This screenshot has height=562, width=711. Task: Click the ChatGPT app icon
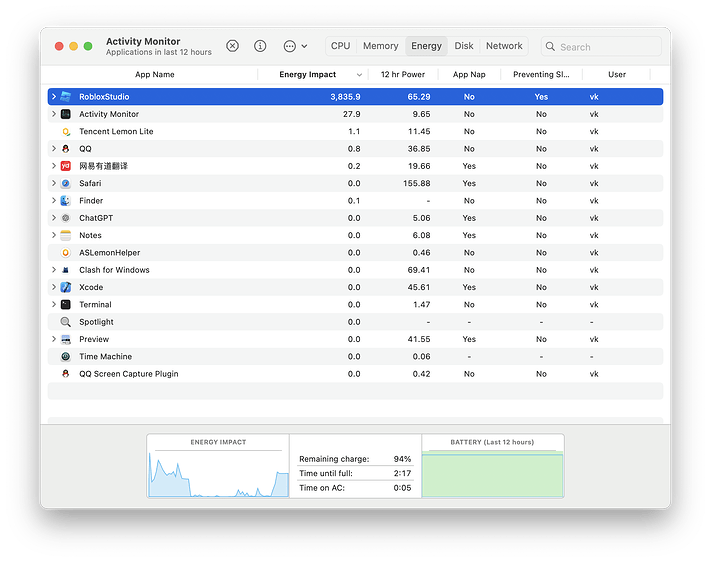point(66,218)
